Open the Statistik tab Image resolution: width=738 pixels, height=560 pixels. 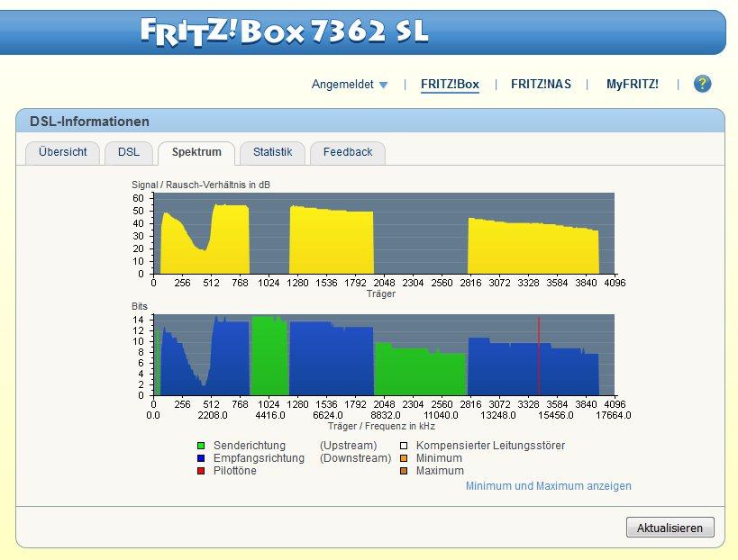(272, 152)
